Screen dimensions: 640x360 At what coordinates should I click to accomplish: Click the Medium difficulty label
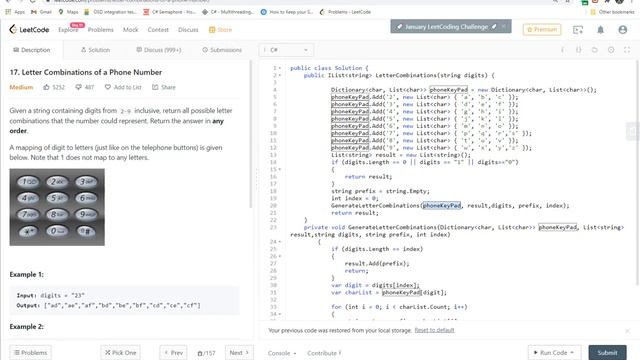pyautogui.click(x=21, y=87)
